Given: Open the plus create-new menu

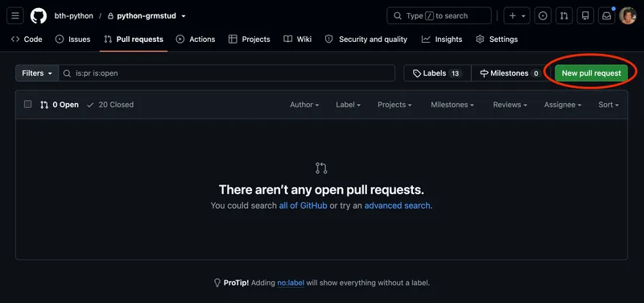Looking at the screenshot, I should (517, 16).
